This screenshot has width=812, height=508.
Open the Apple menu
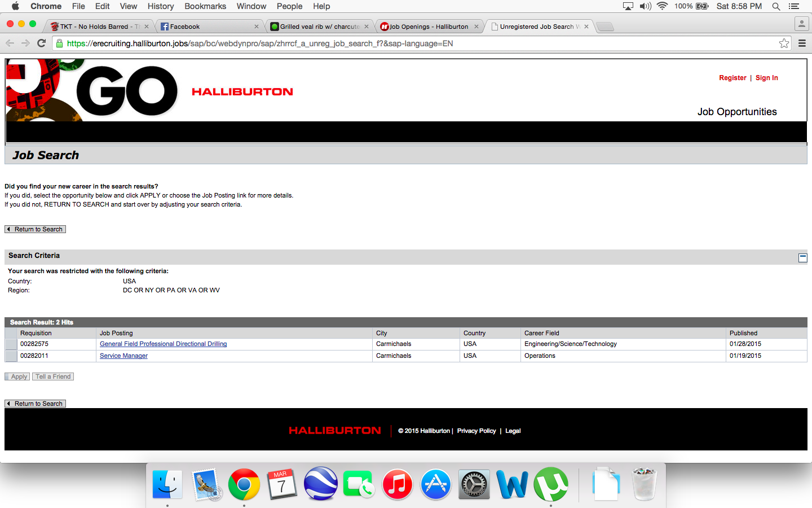[15, 6]
